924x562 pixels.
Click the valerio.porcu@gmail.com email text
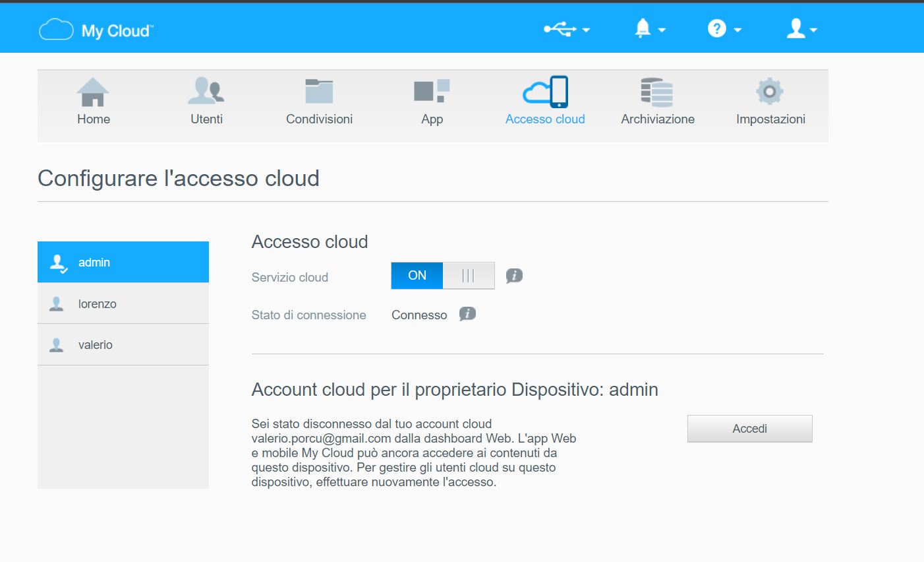pos(322,439)
